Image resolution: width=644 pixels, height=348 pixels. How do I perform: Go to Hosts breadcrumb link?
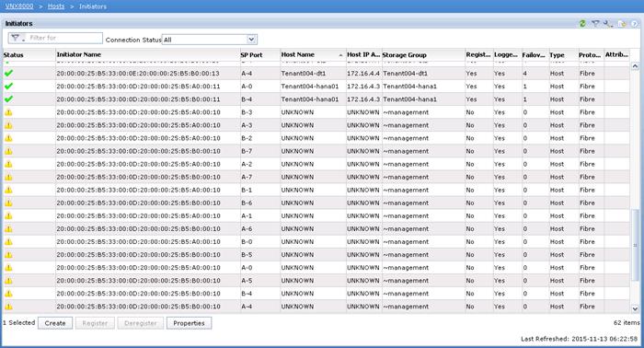[56, 6]
